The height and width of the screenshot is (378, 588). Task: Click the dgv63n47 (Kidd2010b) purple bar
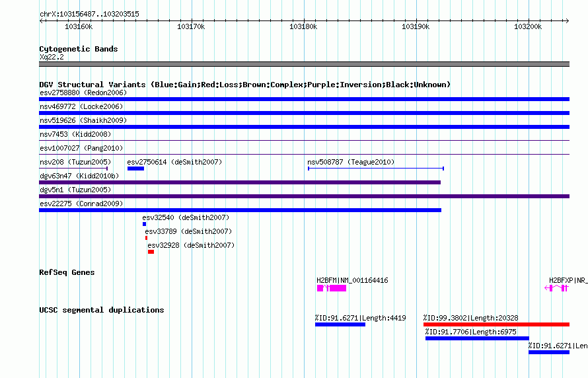[240, 182]
